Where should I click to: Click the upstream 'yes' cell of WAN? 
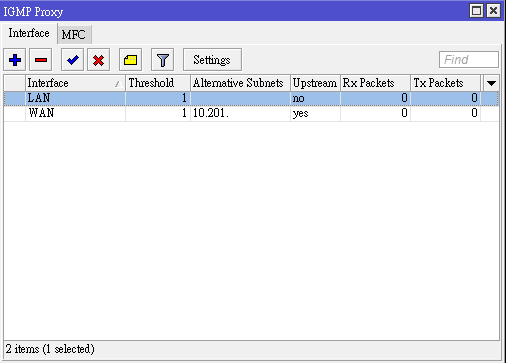coord(315,113)
